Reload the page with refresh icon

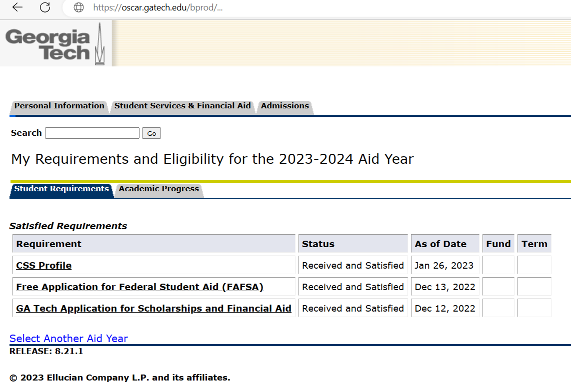click(x=45, y=7)
